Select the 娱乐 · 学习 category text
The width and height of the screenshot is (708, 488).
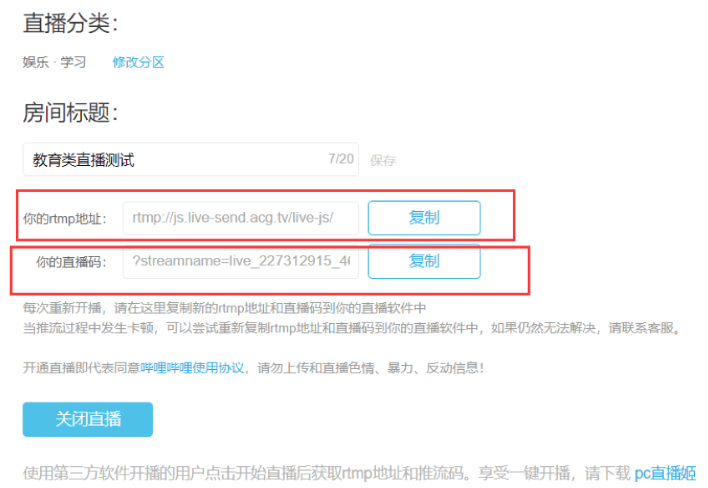pyautogui.click(x=54, y=62)
